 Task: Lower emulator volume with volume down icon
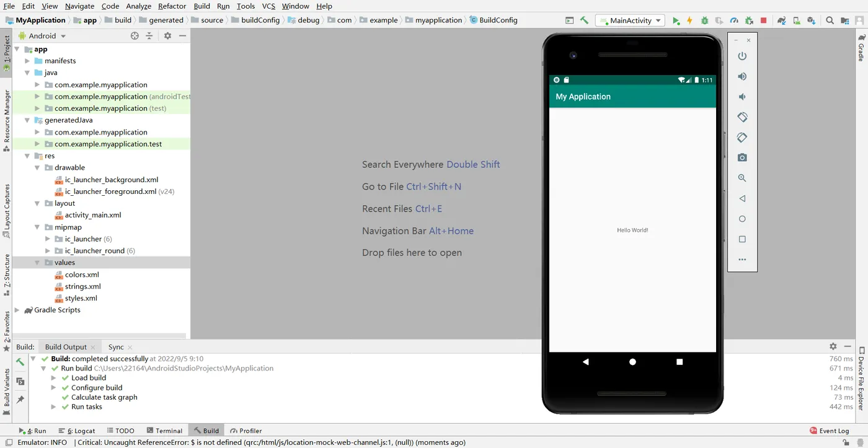[x=742, y=97]
